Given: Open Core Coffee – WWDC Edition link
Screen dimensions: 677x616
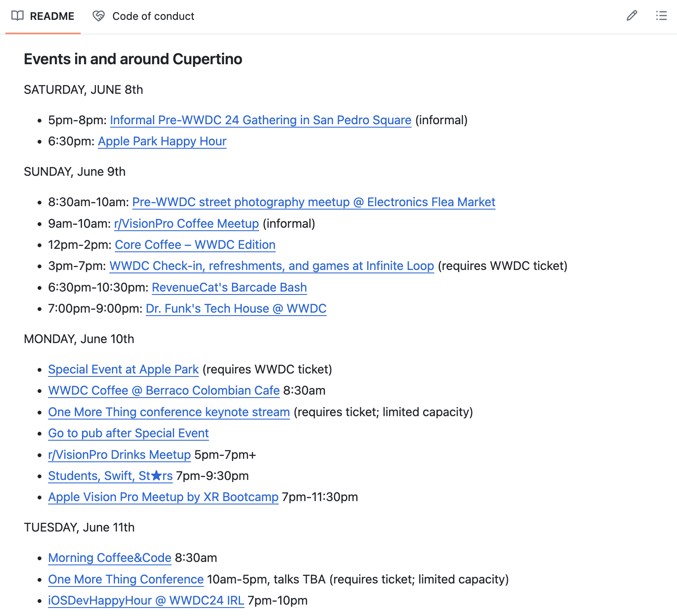Looking at the screenshot, I should coord(195,245).
